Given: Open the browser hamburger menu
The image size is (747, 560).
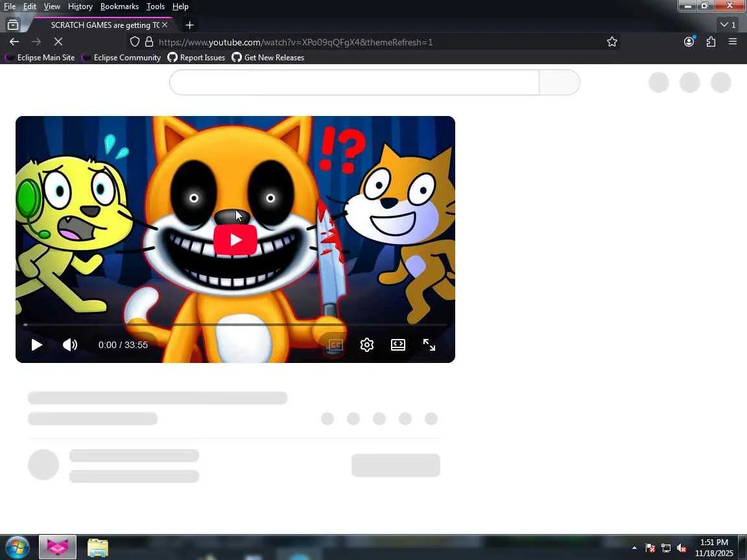Looking at the screenshot, I should (733, 42).
